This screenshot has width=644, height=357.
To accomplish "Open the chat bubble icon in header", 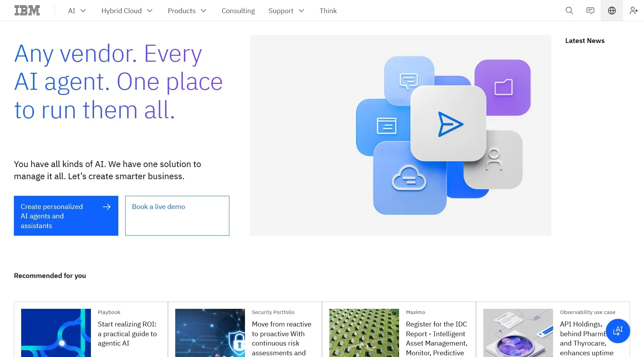I will (x=590, y=10).
